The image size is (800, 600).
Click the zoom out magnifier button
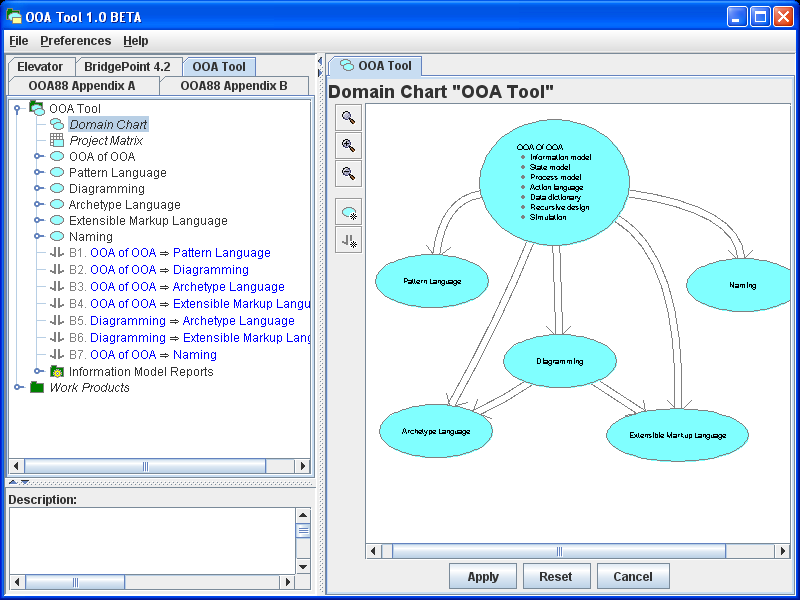coord(348,174)
